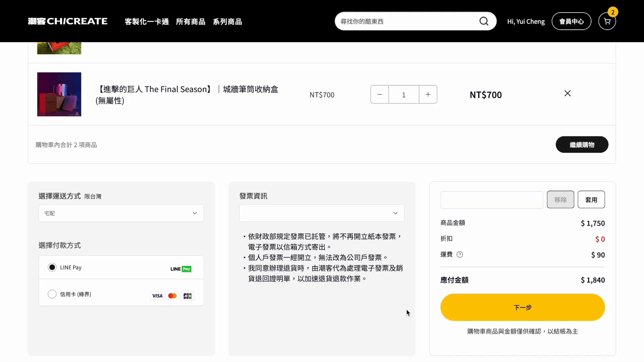
Task: Click the CHICREATE logo
Action: (x=67, y=21)
